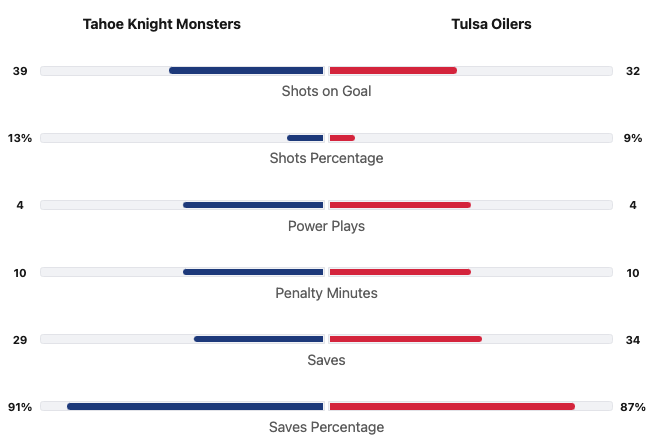Click the 39 shots on goal value

(x=20, y=71)
